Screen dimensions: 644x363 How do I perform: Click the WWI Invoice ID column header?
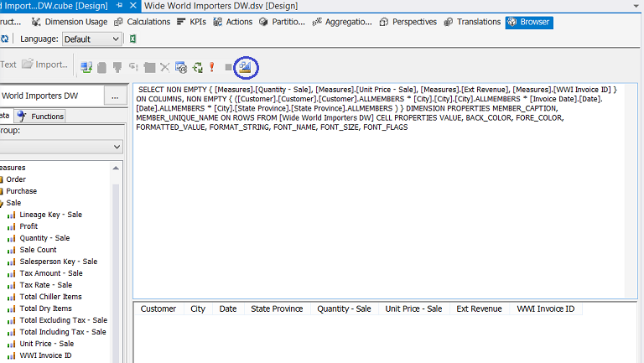point(546,309)
